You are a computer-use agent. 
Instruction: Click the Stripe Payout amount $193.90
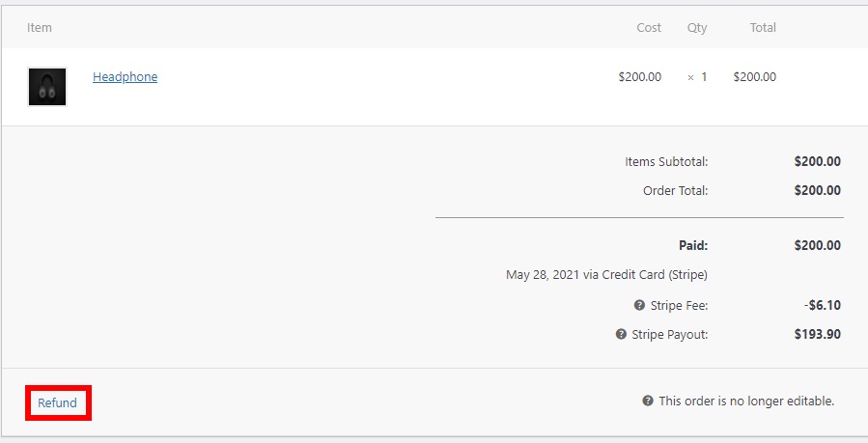817,335
